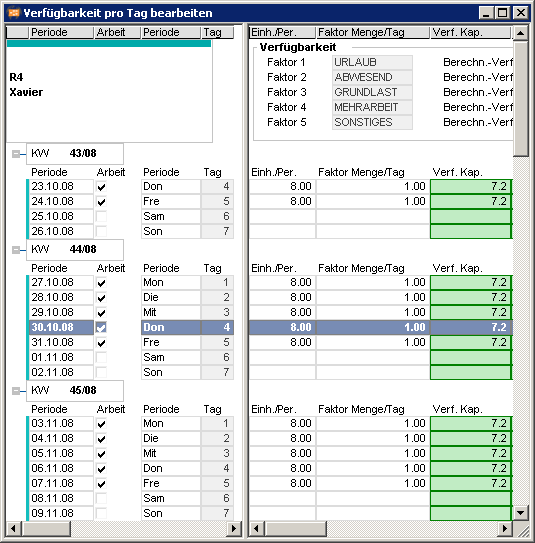Click the vertical scrollbar up arrow
Screen dimensions: 535x543
(520, 33)
